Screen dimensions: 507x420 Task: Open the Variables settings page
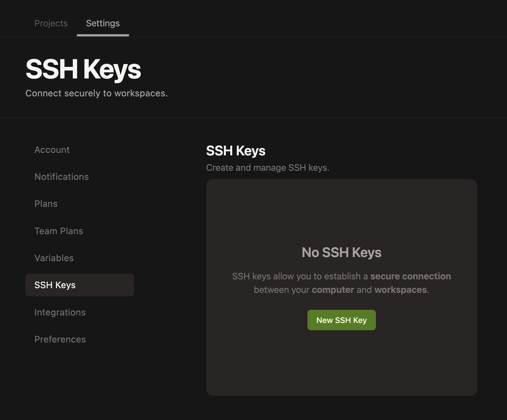coord(54,258)
